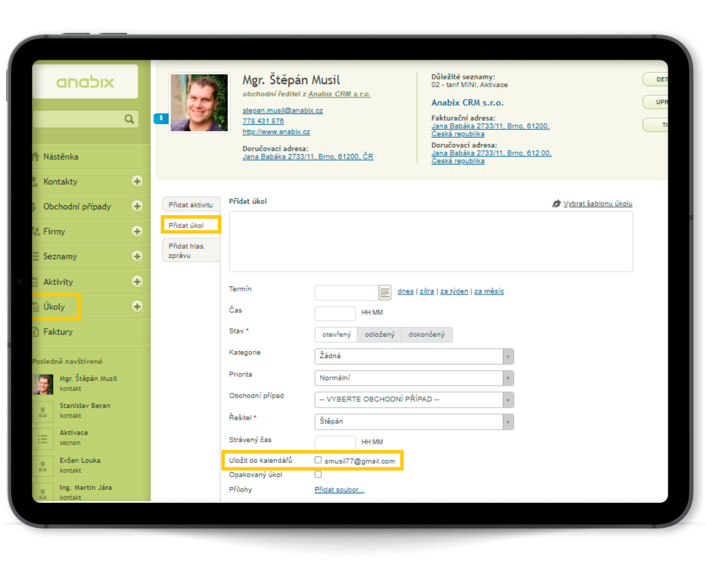Click the template icon beside Vybrat šablonu úkolu
The height and width of the screenshot is (588, 706).
click(x=557, y=203)
